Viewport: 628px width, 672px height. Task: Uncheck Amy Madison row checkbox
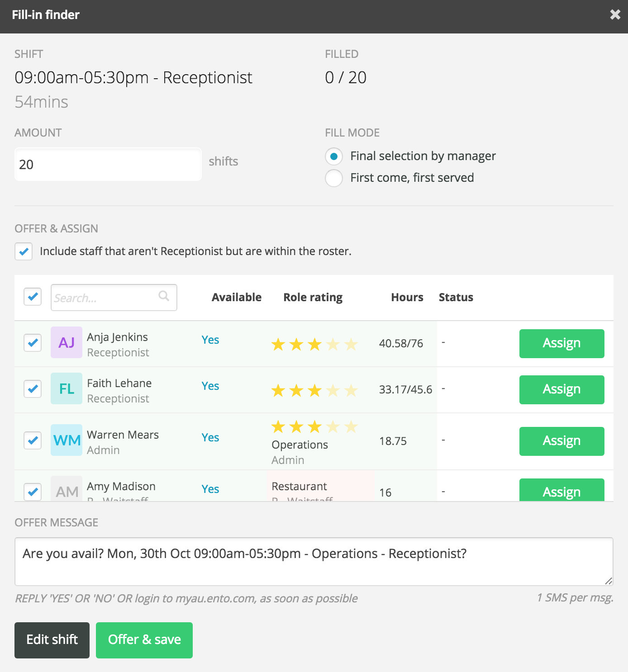coord(33,492)
